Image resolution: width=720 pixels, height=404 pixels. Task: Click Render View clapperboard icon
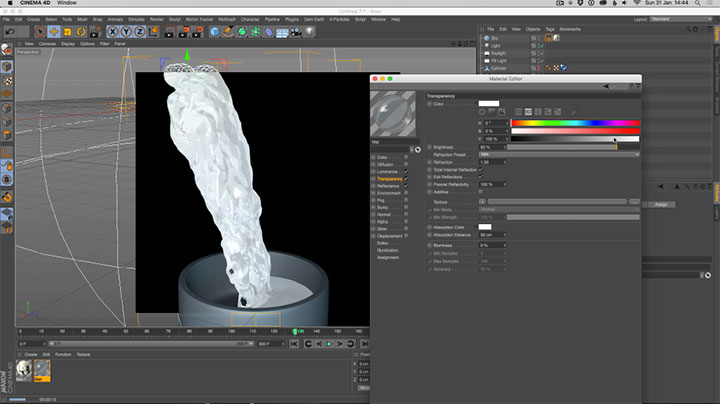169,32
